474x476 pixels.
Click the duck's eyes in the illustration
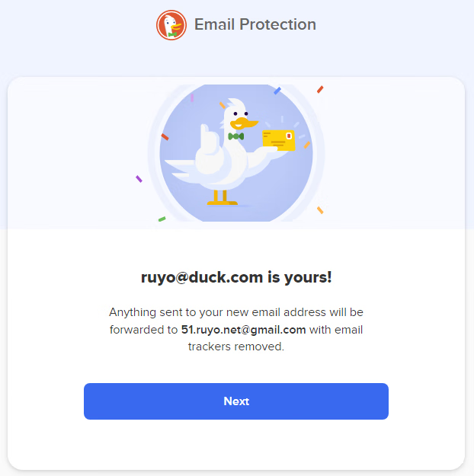click(x=241, y=113)
